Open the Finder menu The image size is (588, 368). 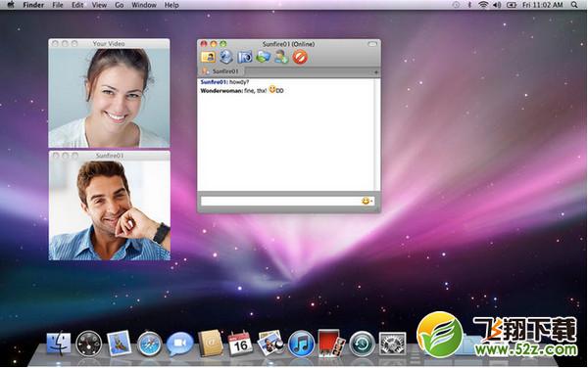pyautogui.click(x=33, y=5)
